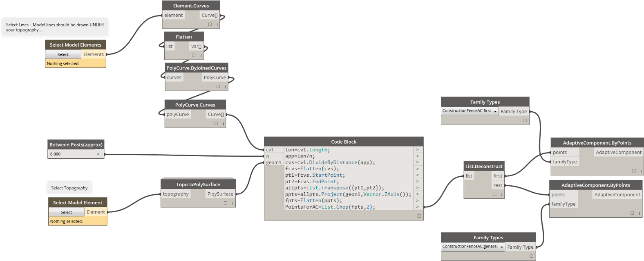Open the ConstructionFenceAC:first family type dropdown
The height and width of the screenshot is (261, 644).
[x=495, y=111]
